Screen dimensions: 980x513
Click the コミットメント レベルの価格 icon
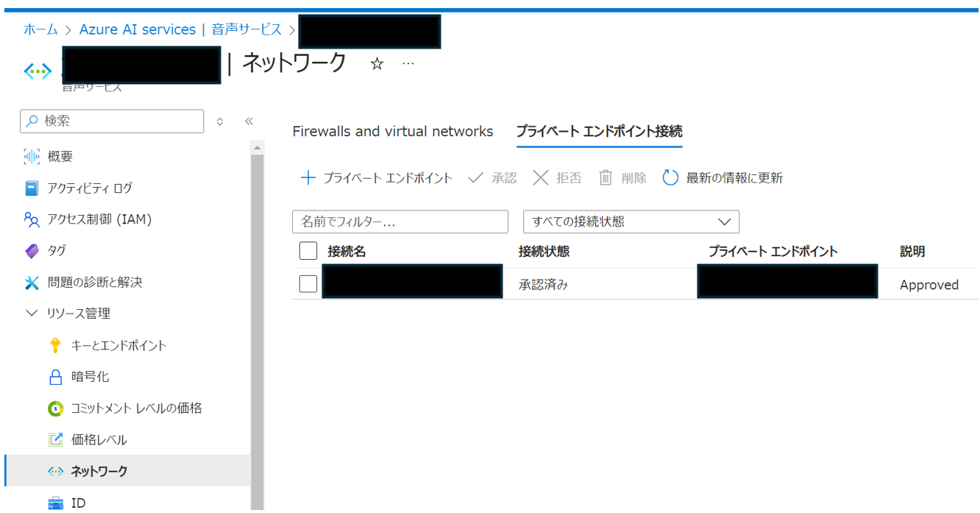coord(55,408)
